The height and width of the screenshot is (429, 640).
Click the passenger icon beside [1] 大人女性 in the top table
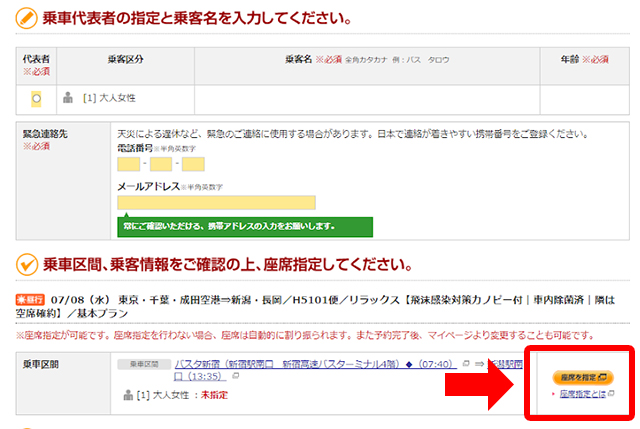tap(68, 98)
